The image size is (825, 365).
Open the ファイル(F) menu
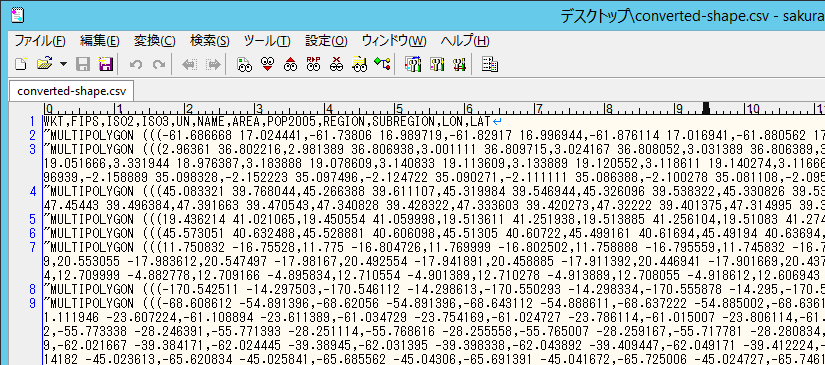point(39,41)
